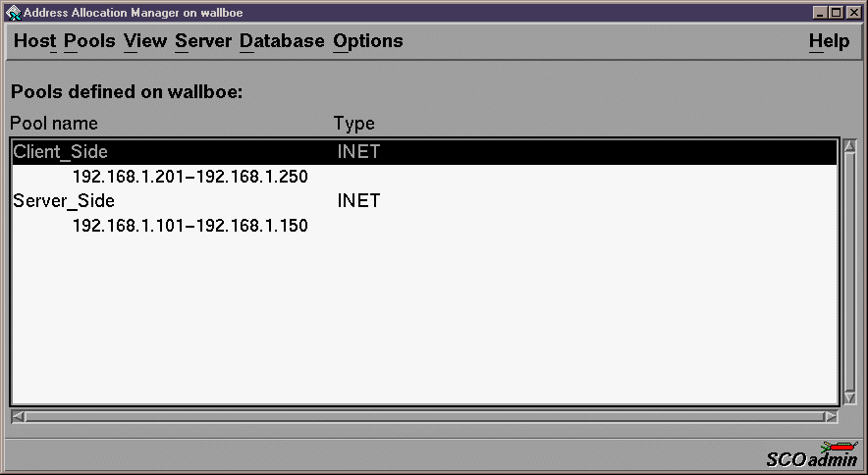Select the Client_Side pool row

coord(424,152)
